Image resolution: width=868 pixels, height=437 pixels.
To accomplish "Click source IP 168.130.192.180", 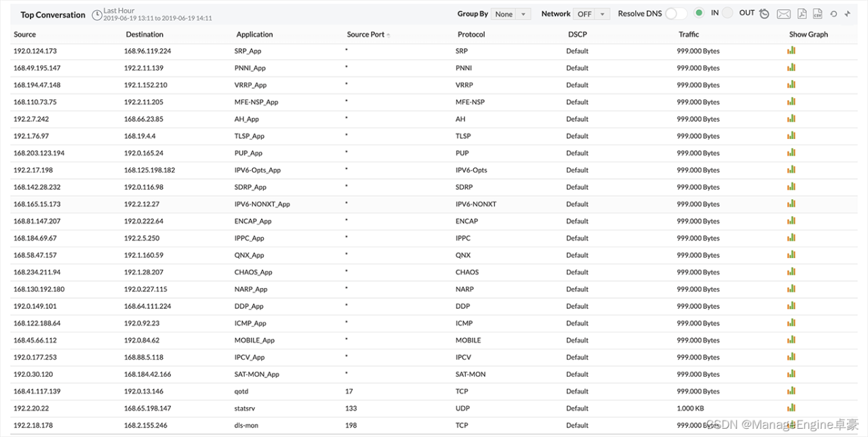I will (x=39, y=289).
